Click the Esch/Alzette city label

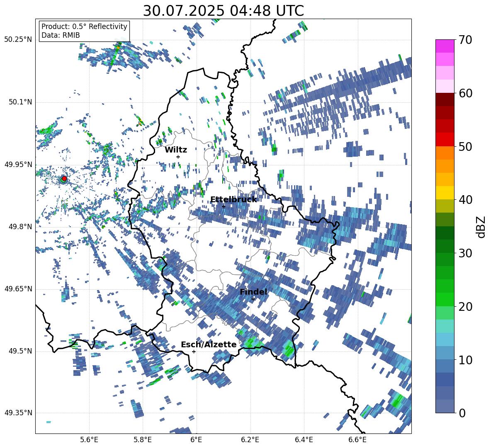tap(209, 344)
